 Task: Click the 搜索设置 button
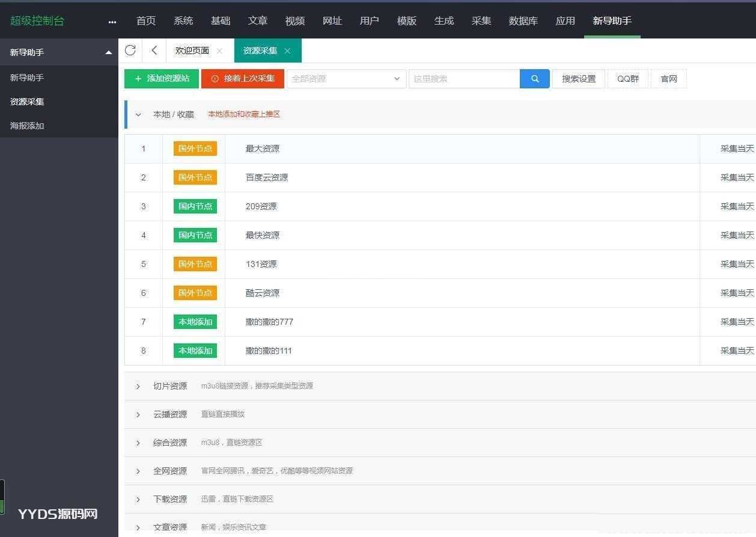[578, 78]
